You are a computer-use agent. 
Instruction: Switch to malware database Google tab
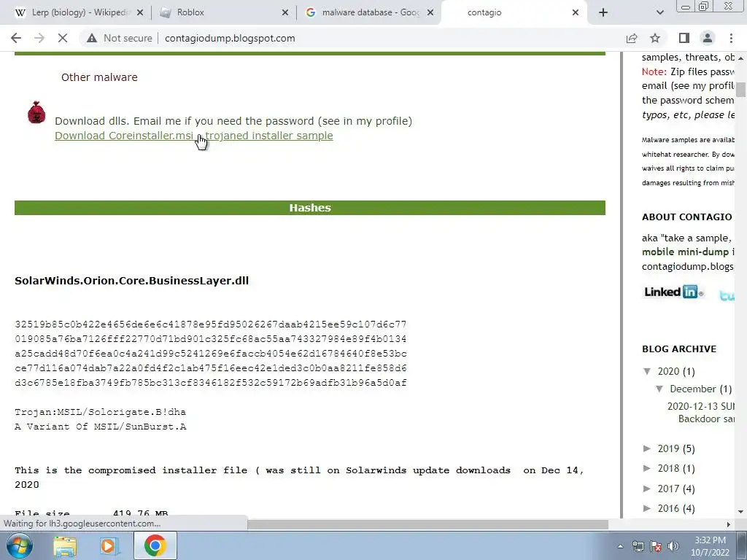coord(369,12)
